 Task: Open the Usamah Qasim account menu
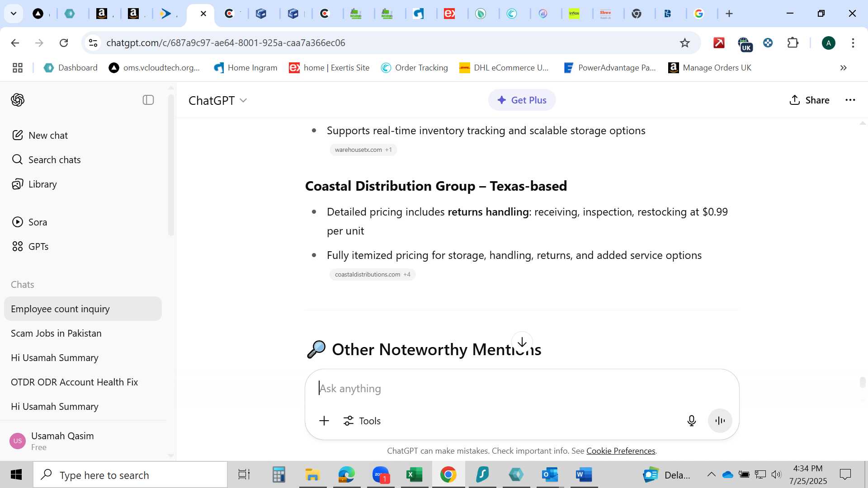(x=83, y=441)
